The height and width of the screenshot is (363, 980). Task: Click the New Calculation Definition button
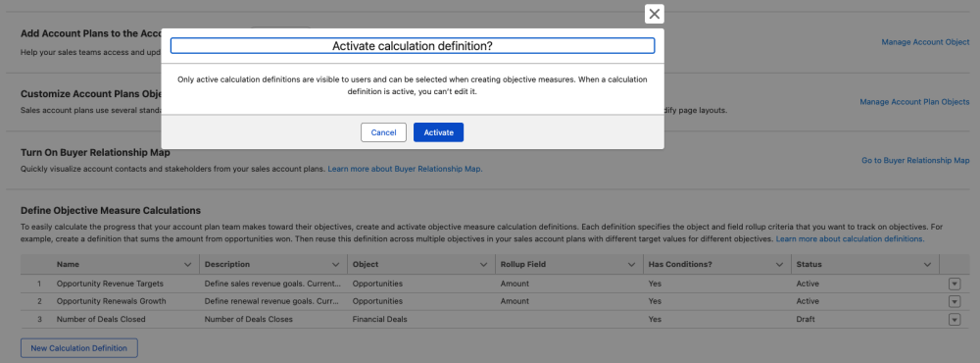tap(78, 348)
